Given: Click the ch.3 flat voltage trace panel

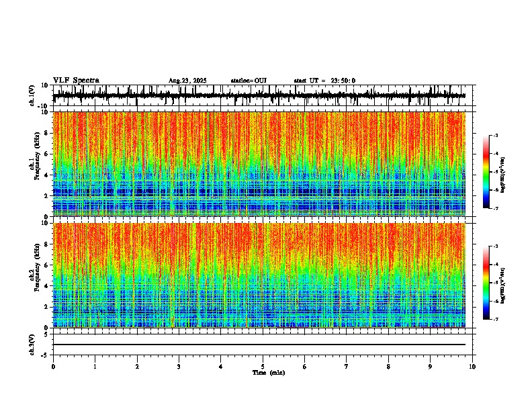Looking at the screenshot, I should point(262,345).
